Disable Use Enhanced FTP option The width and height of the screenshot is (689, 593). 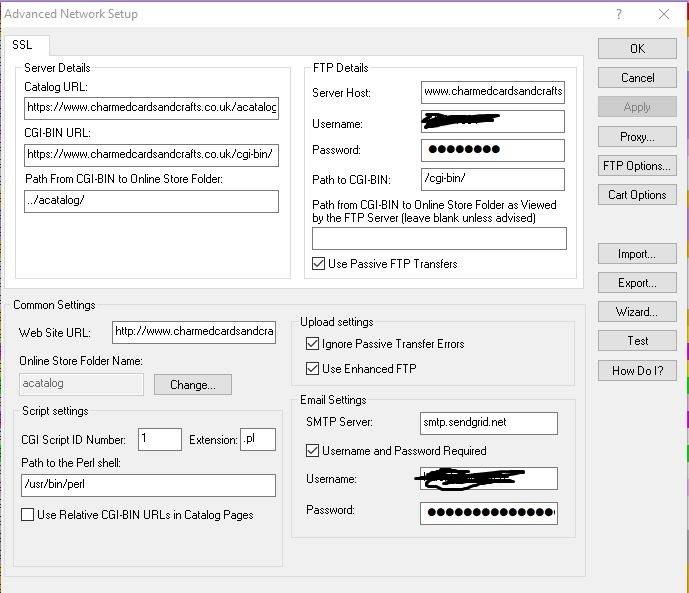[x=313, y=369]
